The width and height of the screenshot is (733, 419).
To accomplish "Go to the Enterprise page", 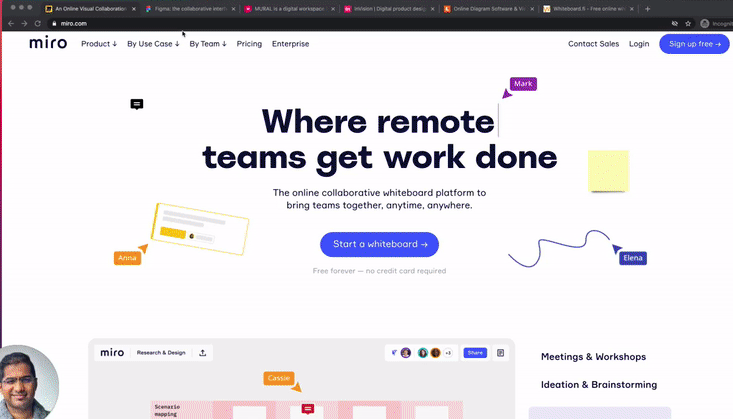I will click(290, 43).
